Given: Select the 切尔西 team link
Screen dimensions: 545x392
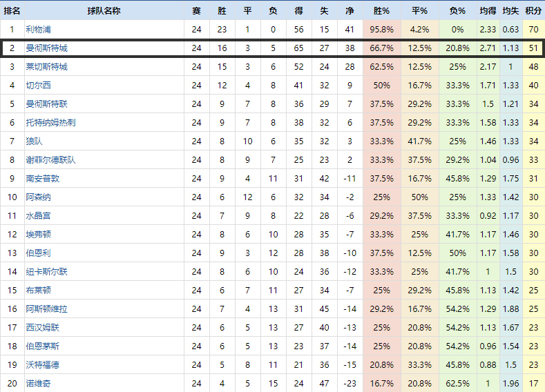Looking at the screenshot, I should pos(38,86).
